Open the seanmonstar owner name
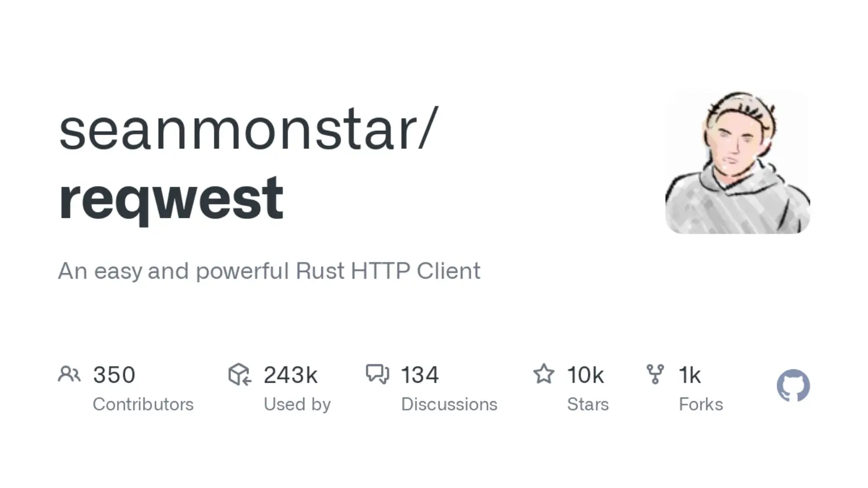This screenshot has height=488, width=868. tap(247, 130)
